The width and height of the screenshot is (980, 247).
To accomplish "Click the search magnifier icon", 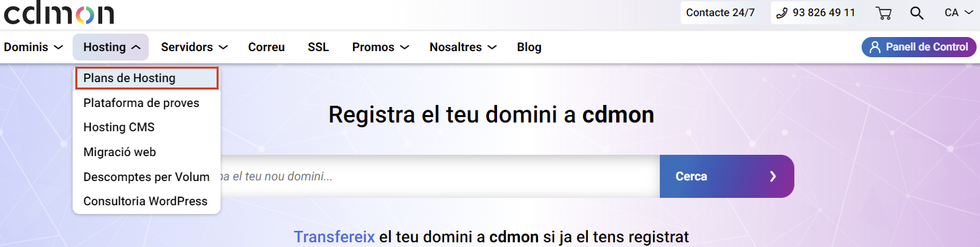I will tap(917, 13).
